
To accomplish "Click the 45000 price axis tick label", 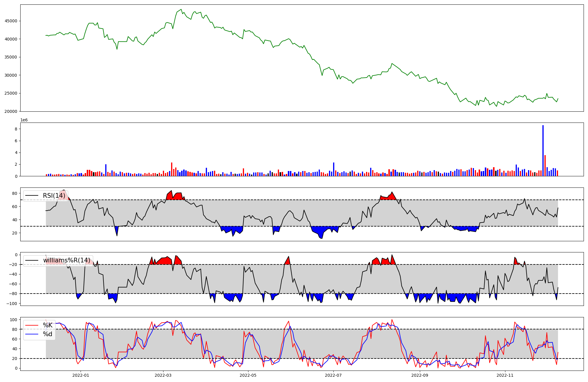I will pyautogui.click(x=11, y=21).
